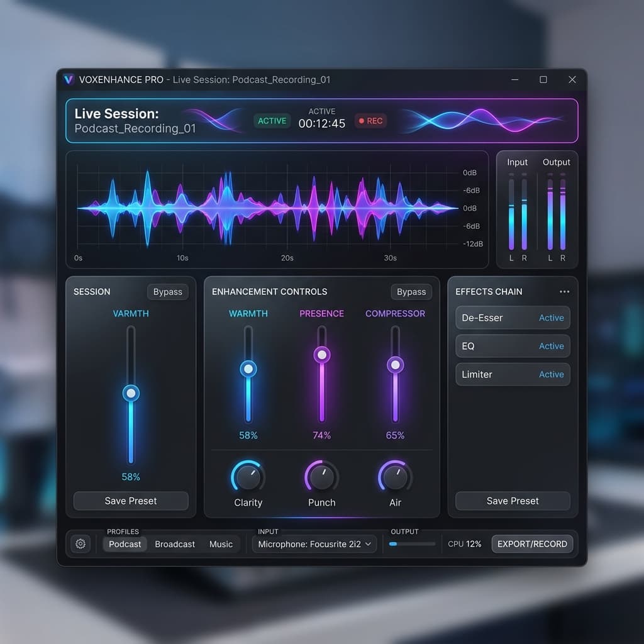The width and height of the screenshot is (644, 644).
Task: Click the ENHANCEMENT CONTROLS heading
Action: pos(269,292)
